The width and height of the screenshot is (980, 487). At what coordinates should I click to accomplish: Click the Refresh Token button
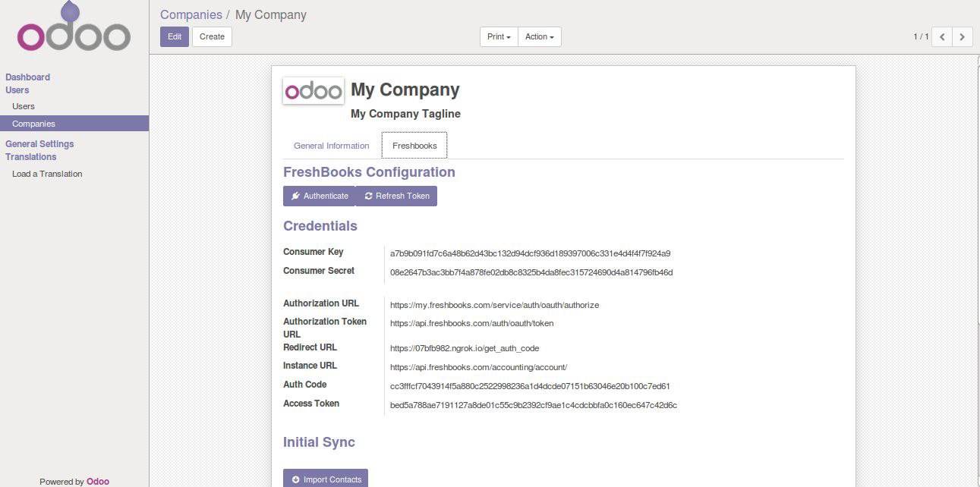pos(396,196)
